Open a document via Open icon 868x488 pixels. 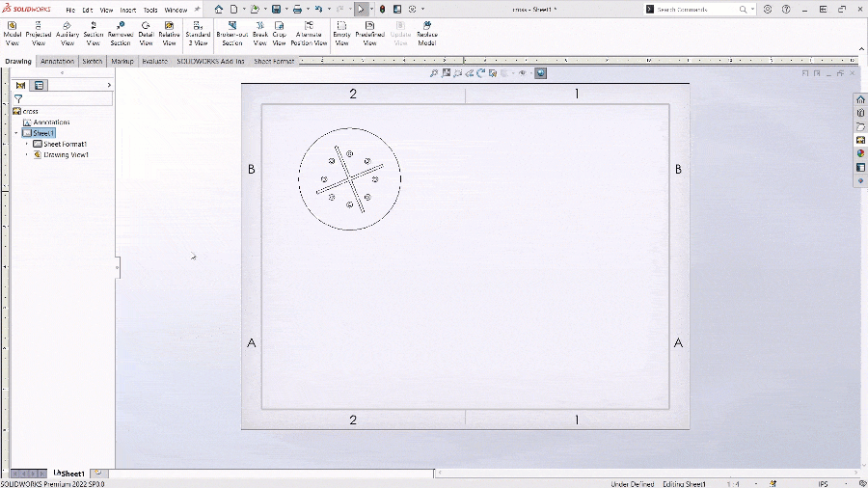(x=255, y=10)
